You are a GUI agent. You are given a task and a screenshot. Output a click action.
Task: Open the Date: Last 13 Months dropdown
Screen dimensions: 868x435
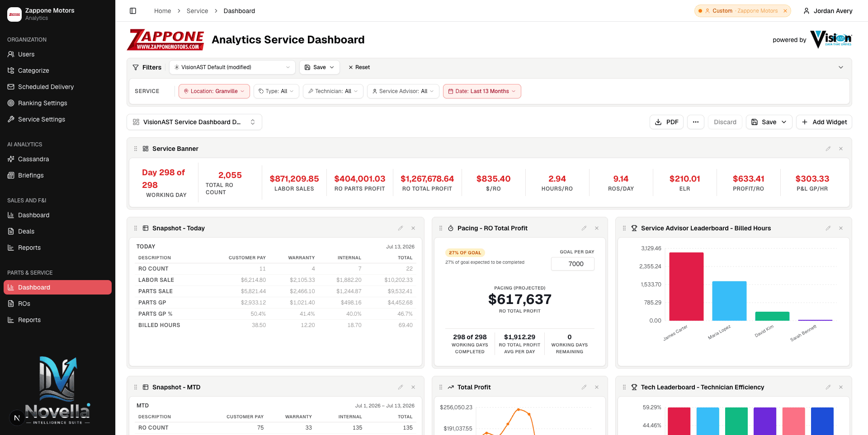pyautogui.click(x=482, y=91)
